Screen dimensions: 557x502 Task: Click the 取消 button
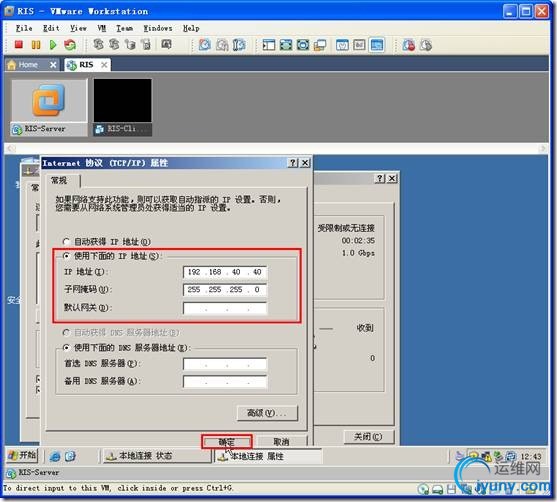(281, 441)
